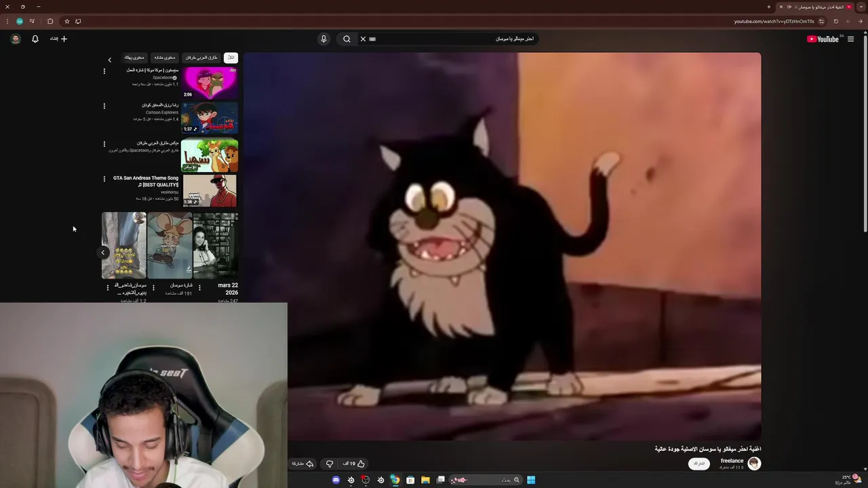Open the YouTube account avatar menu
The image size is (868, 488).
coord(16,39)
